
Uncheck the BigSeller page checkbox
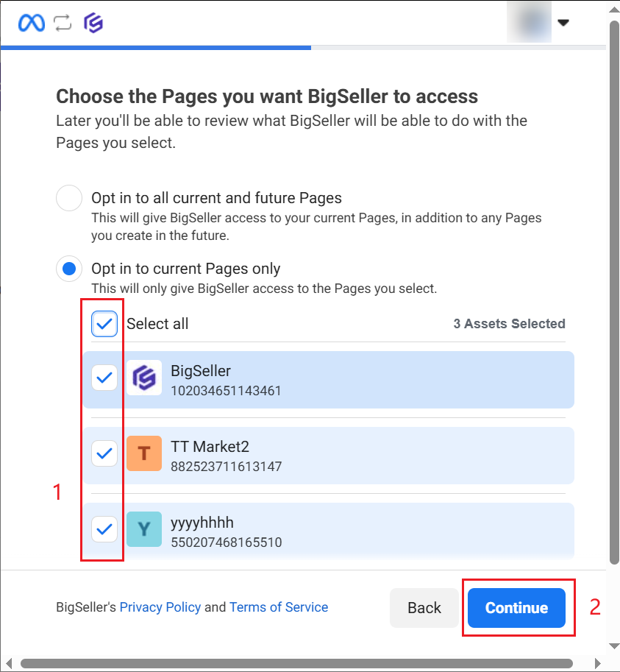click(x=104, y=378)
